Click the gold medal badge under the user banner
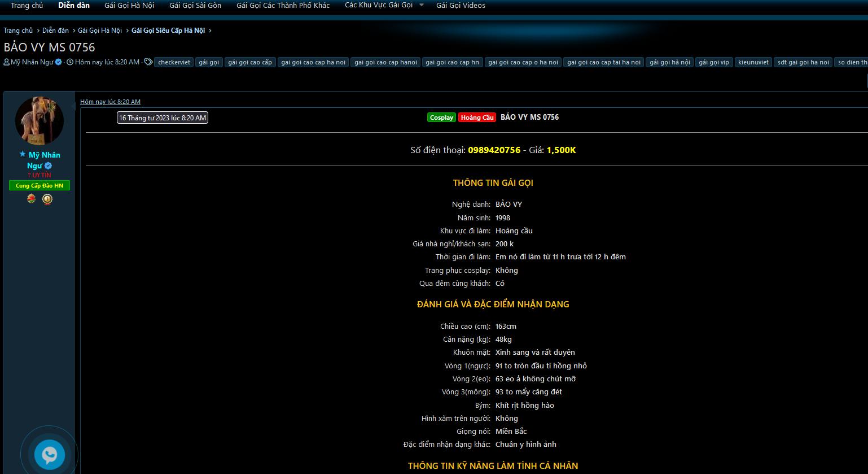Image resolution: width=868 pixels, height=474 pixels. point(47,199)
